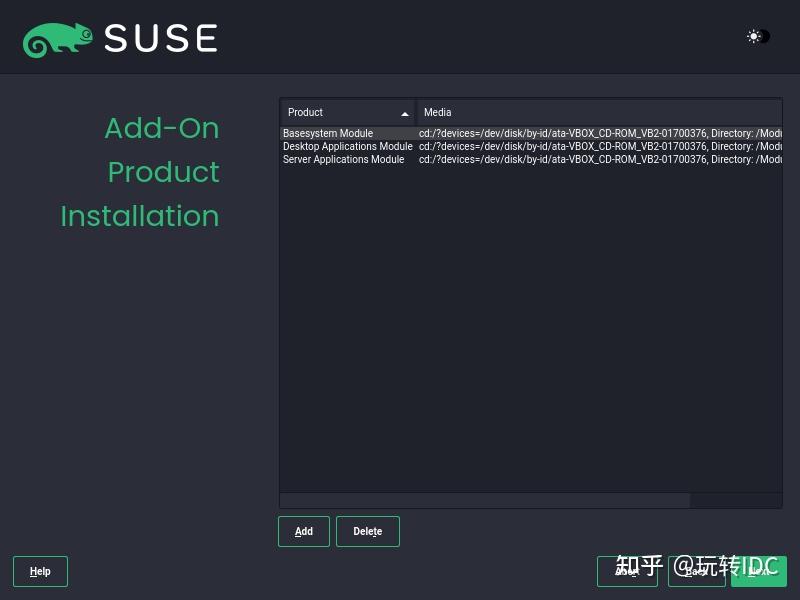Screen dimensions: 800x600
Task: Select the Server Applications Module row
Action: [x=345, y=159]
